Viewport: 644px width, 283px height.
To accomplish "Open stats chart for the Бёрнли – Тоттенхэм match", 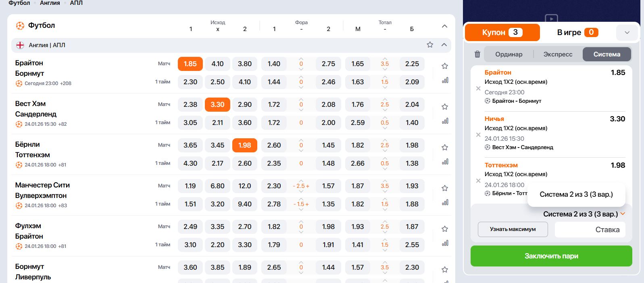I will 445,162.
